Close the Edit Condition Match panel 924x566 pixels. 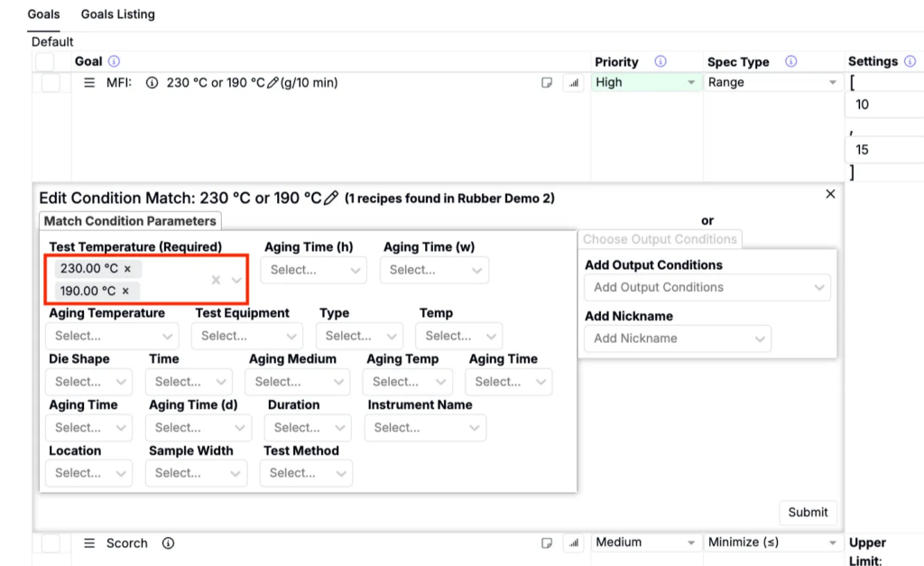(830, 194)
